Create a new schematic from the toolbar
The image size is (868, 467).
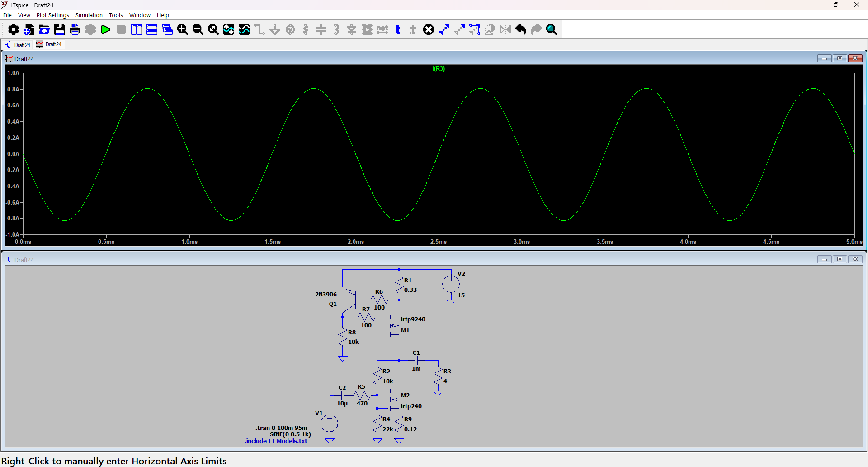[29, 29]
